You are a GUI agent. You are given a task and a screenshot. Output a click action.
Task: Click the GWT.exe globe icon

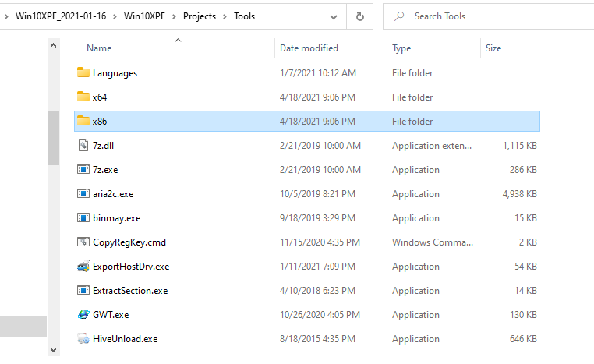pyautogui.click(x=83, y=314)
